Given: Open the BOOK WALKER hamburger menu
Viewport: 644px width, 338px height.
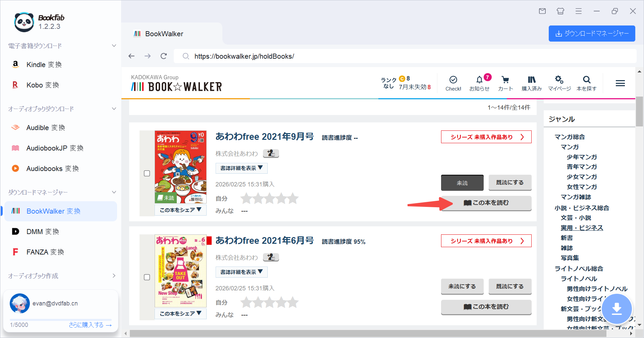Looking at the screenshot, I should tap(620, 83).
